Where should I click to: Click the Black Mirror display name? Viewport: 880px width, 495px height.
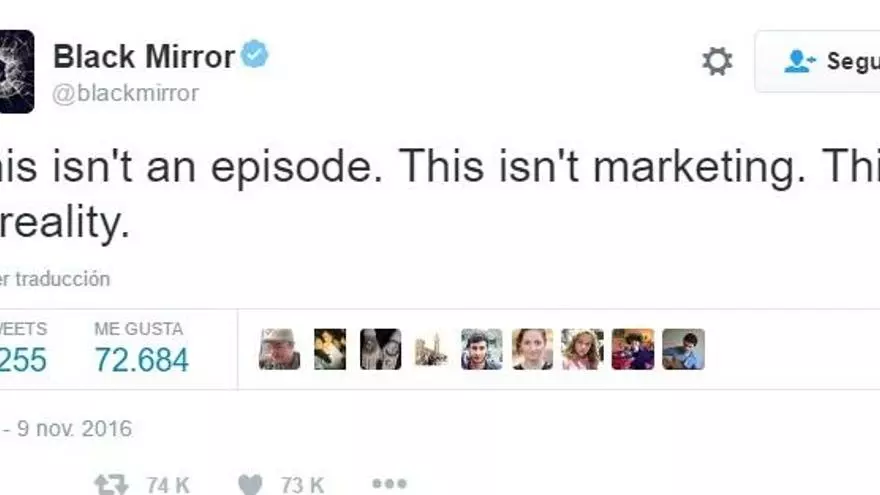point(144,57)
